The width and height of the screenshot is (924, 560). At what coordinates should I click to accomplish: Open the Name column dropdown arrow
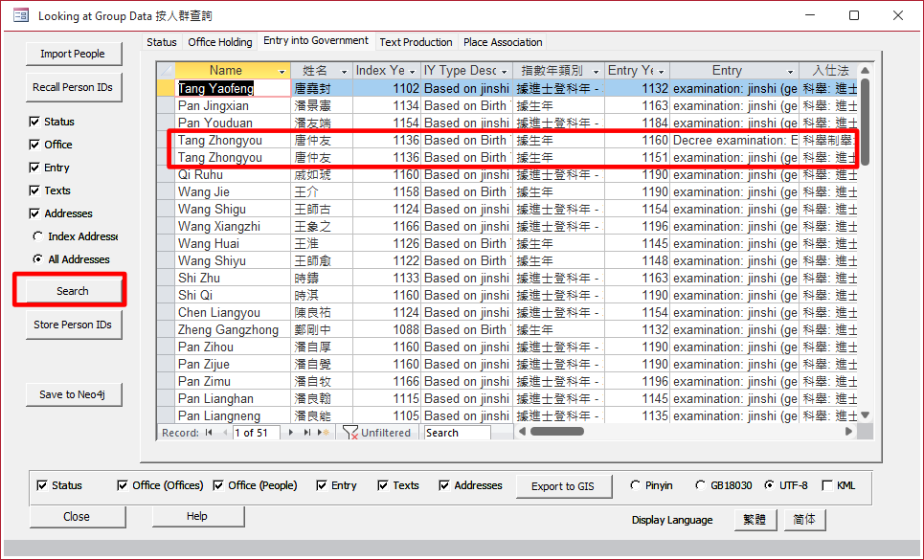coord(282,72)
